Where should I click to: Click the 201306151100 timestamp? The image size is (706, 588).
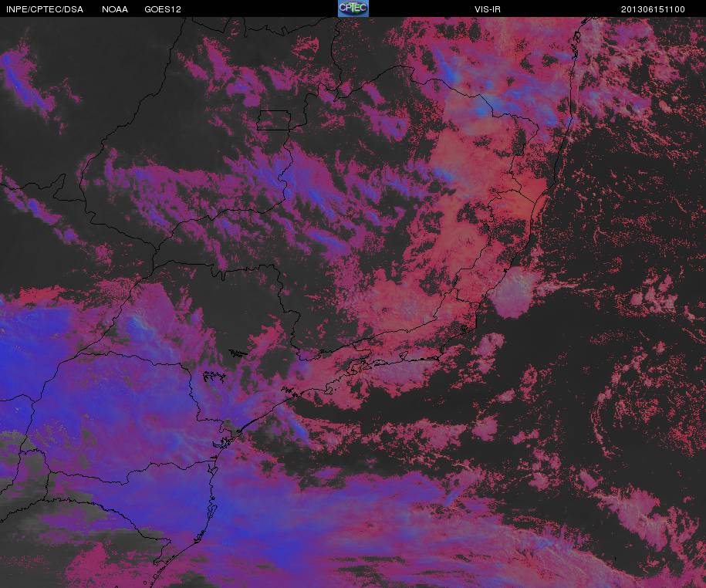(x=653, y=9)
